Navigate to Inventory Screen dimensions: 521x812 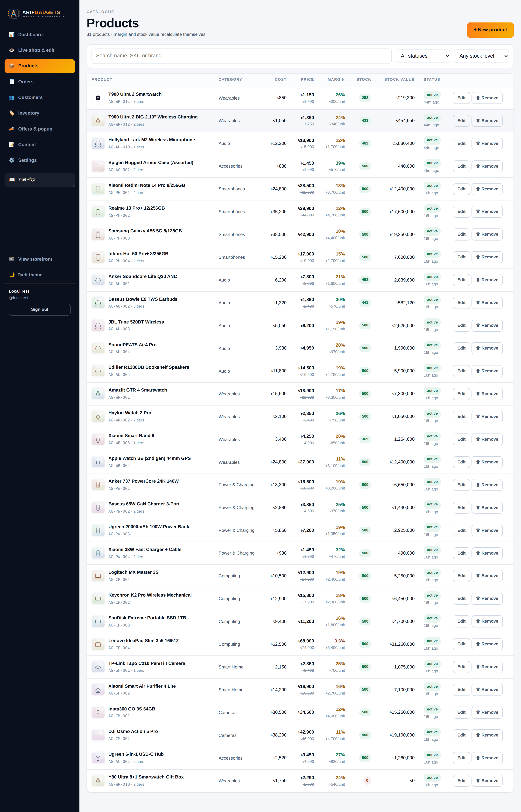[40, 113]
